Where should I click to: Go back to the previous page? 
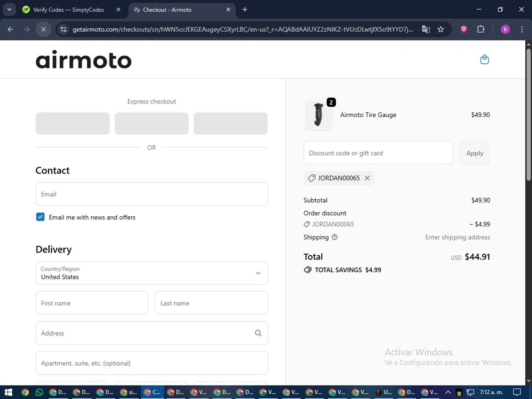[10, 29]
